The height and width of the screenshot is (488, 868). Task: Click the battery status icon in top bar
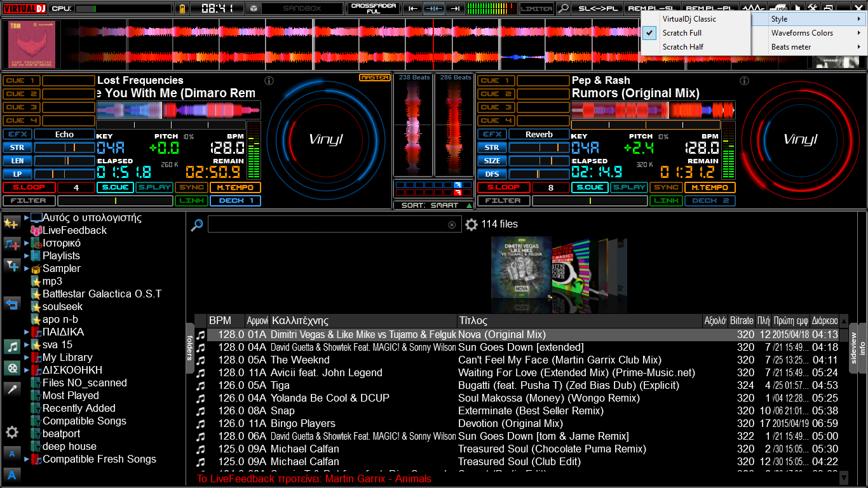click(183, 8)
